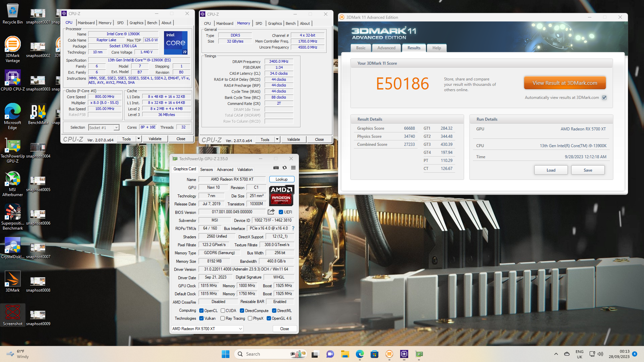The height and width of the screenshot is (362, 644).
Task: Expand Tools dropdown arrow in Memory CPU-Z window
Action: click(277, 139)
